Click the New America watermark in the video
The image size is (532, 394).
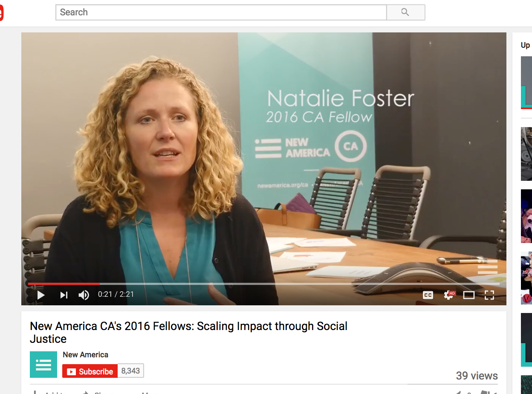click(488, 267)
